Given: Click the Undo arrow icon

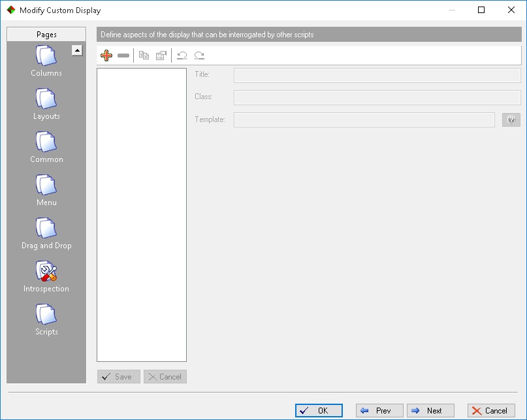Looking at the screenshot, I should (182, 56).
